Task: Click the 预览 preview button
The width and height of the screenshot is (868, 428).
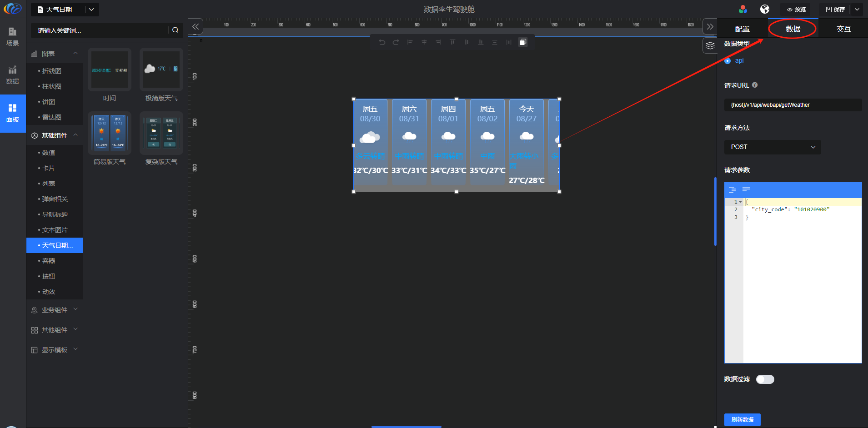Action: [x=796, y=9]
